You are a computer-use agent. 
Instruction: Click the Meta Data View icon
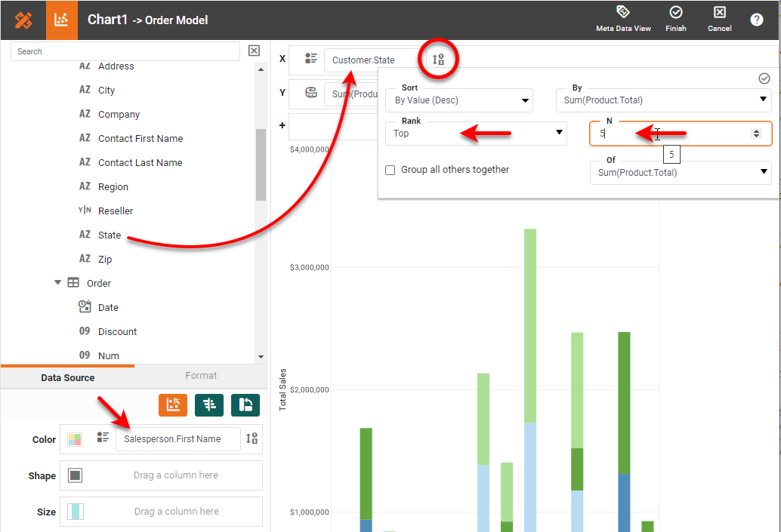click(x=622, y=13)
